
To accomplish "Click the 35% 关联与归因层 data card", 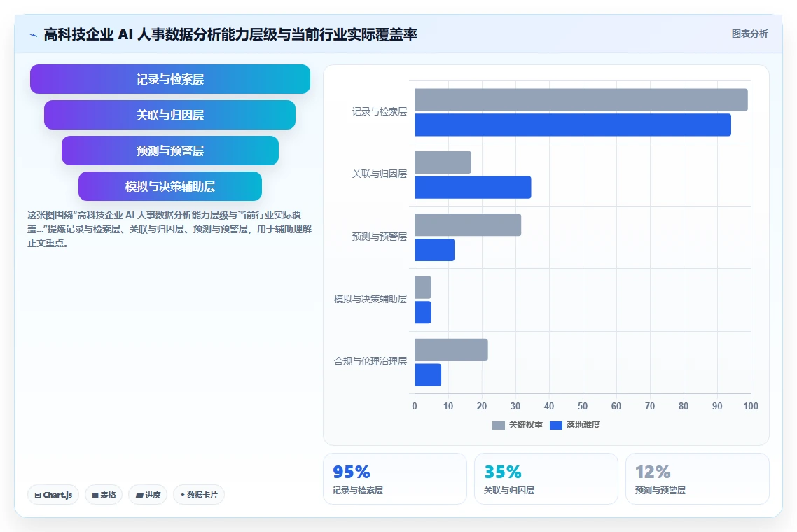I will pyautogui.click(x=546, y=479).
